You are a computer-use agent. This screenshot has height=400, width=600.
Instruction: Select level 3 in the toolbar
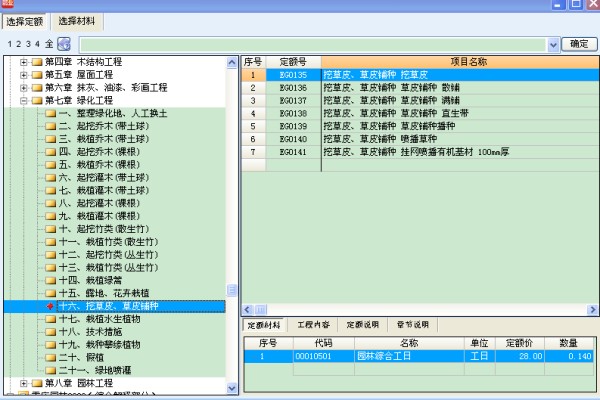click(x=28, y=44)
